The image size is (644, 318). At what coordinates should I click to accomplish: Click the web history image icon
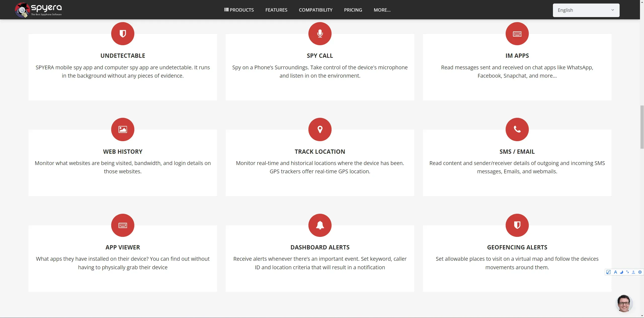[x=123, y=129]
